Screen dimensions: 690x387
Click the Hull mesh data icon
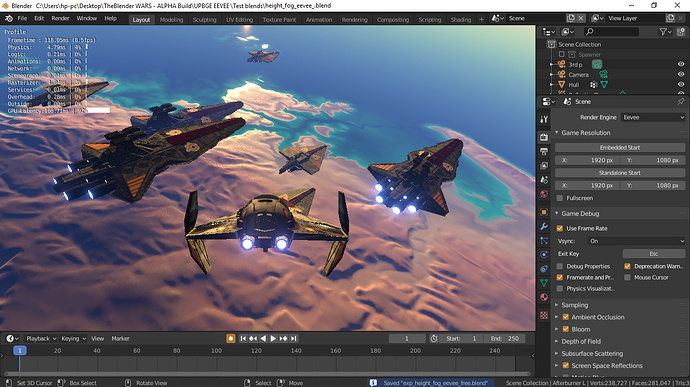tap(604, 85)
